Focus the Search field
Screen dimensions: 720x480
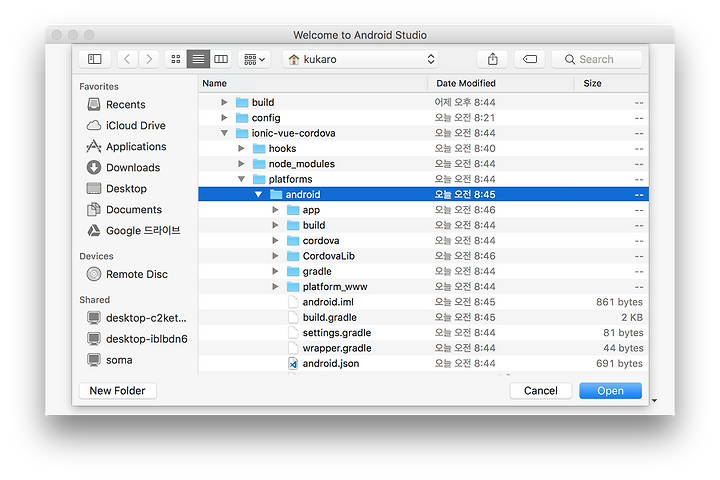point(596,59)
